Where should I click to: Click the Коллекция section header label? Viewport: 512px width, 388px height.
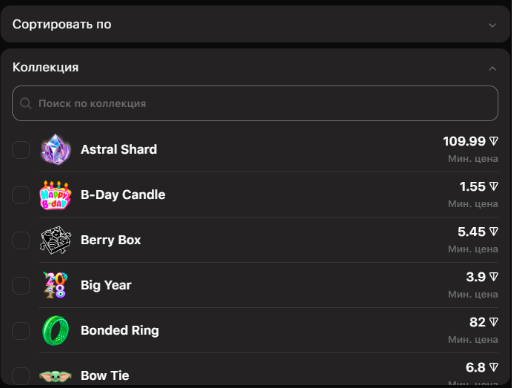tap(46, 67)
